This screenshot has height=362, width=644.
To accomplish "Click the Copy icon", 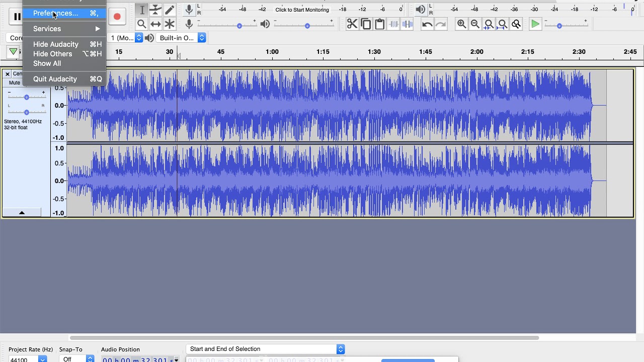I will click(x=366, y=24).
